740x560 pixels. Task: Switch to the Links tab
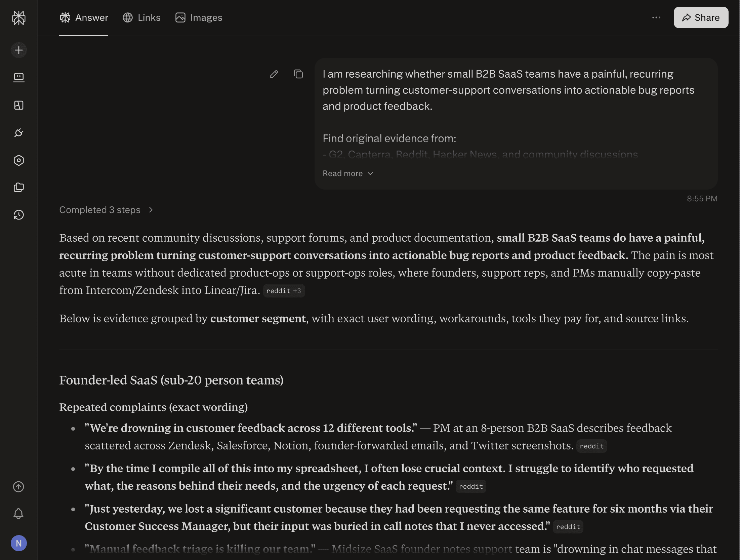coord(141,17)
